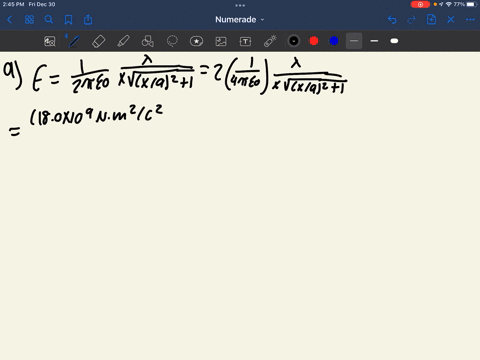Select the Text box tool
Viewport: 480px width, 360px height.
click(245, 41)
